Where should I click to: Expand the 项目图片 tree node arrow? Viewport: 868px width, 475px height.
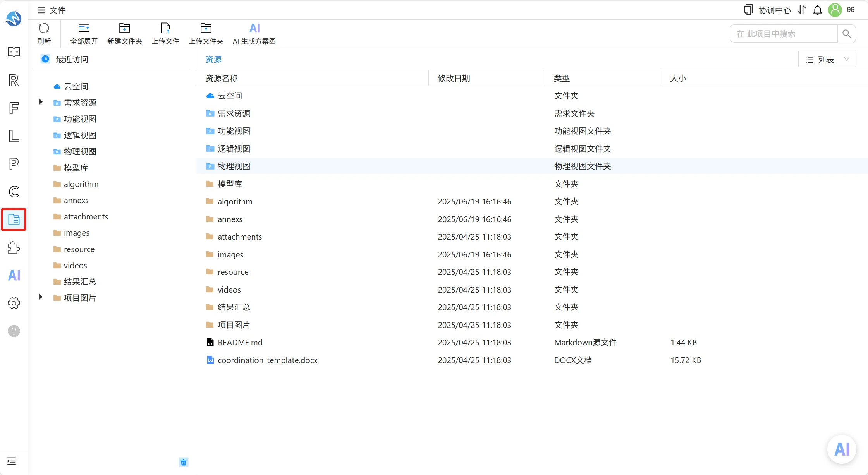[x=41, y=297]
